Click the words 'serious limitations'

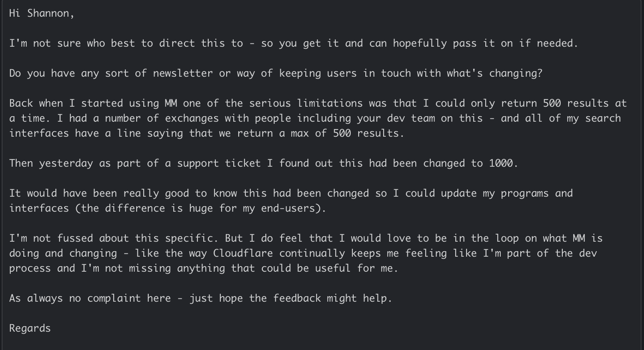coord(306,103)
